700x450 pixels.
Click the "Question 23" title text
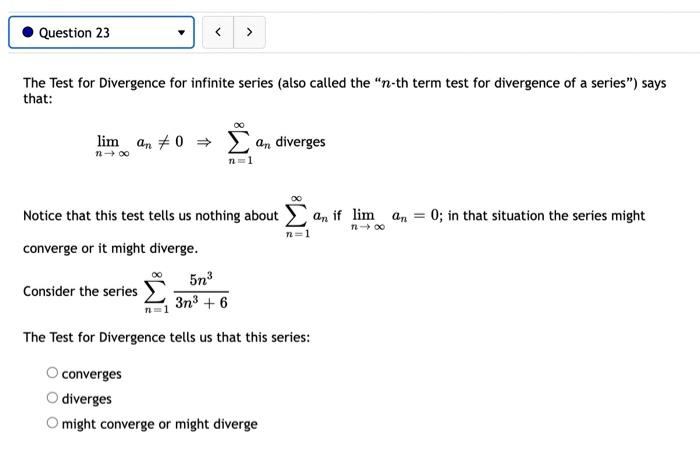[x=74, y=33]
